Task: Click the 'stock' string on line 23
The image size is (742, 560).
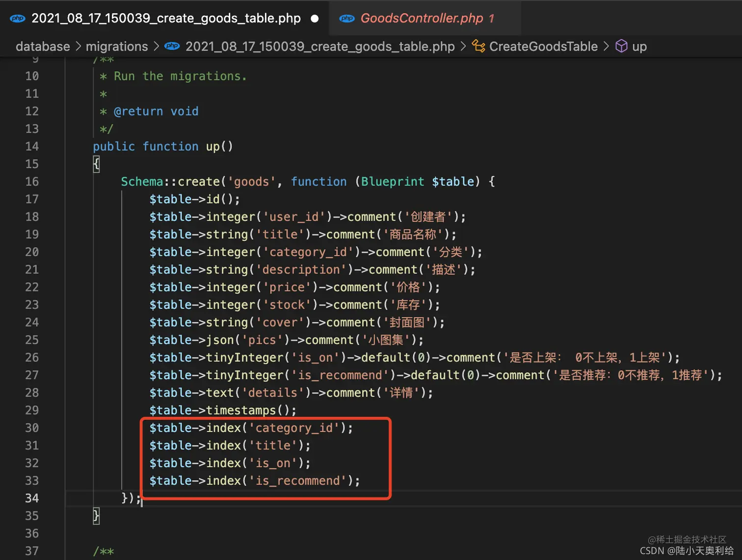Action: (287, 305)
